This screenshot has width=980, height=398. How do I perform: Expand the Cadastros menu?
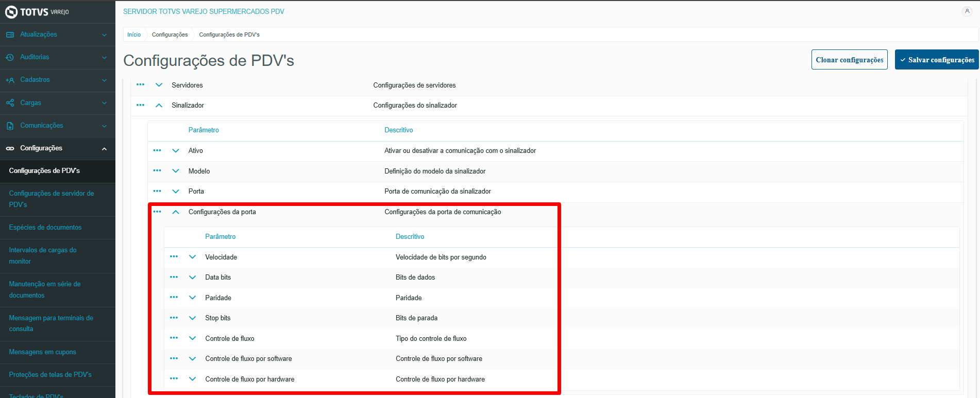click(105, 80)
